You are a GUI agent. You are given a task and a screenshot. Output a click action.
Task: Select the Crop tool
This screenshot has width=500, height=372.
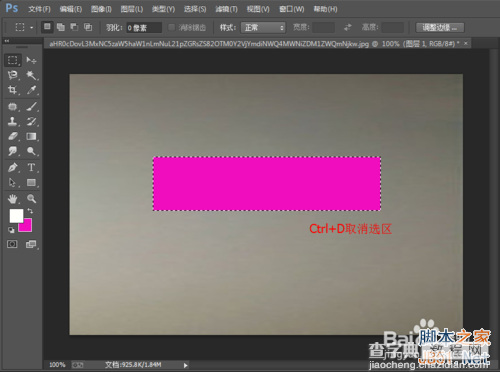[13, 90]
